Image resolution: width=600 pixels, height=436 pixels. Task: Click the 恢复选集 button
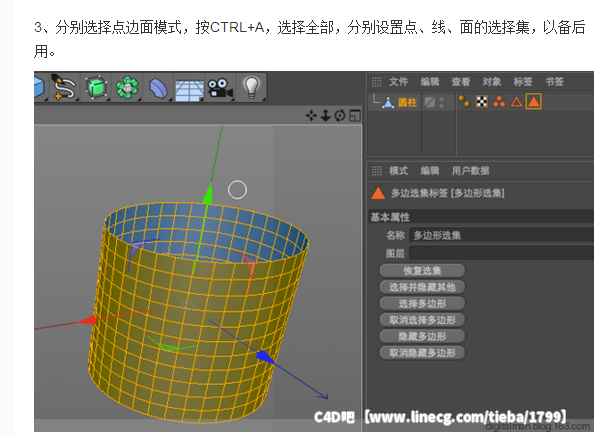[x=423, y=270]
